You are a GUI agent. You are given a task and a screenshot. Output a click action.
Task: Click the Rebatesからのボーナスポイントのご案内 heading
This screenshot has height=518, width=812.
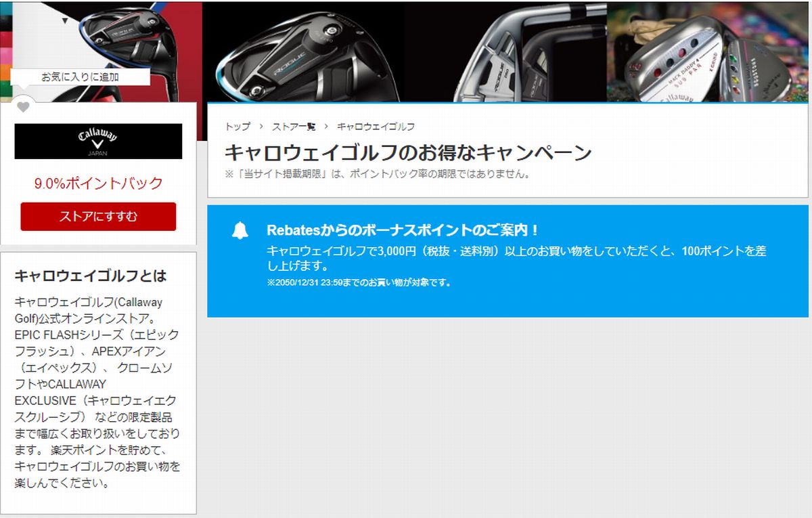(x=403, y=230)
